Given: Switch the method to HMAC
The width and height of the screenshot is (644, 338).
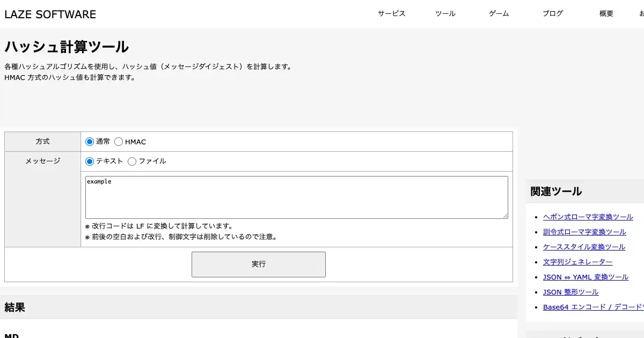Looking at the screenshot, I should click(119, 142).
